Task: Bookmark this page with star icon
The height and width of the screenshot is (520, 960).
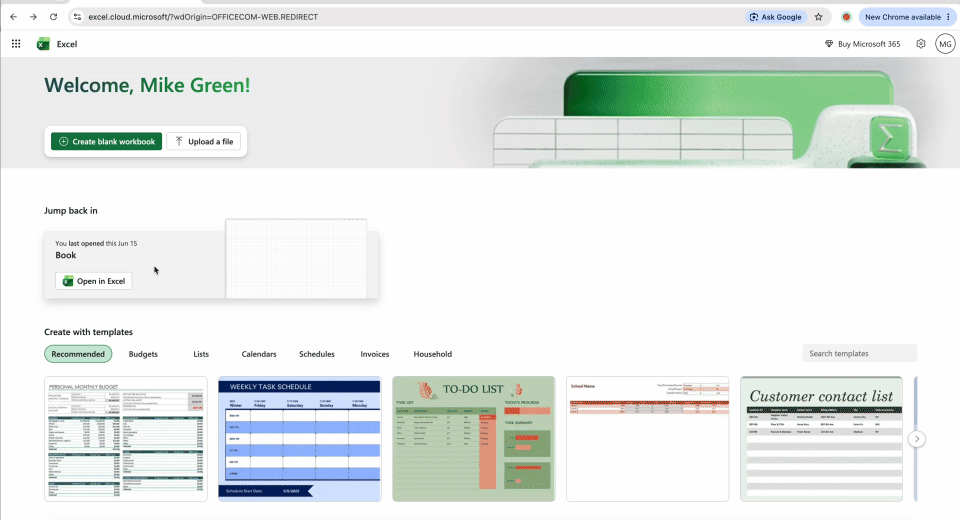Action: (819, 17)
